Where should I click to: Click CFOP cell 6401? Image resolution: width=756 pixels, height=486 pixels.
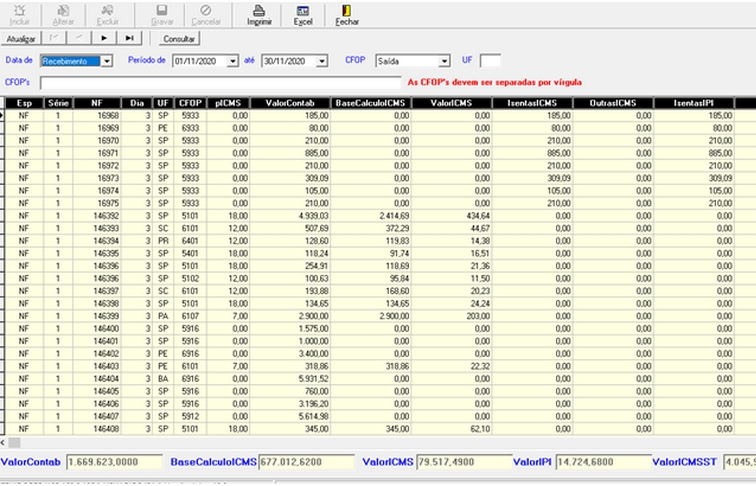(190, 241)
